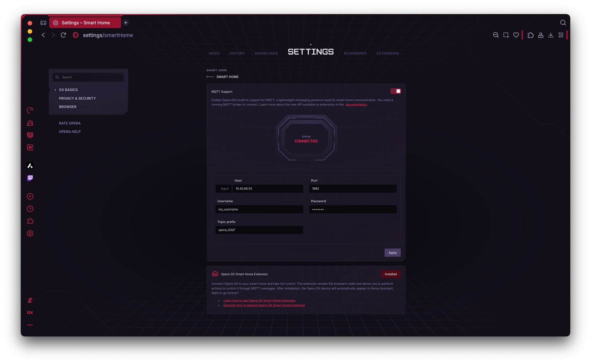591x364 pixels.
Task: Focus the settings Search field
Action: [88, 77]
